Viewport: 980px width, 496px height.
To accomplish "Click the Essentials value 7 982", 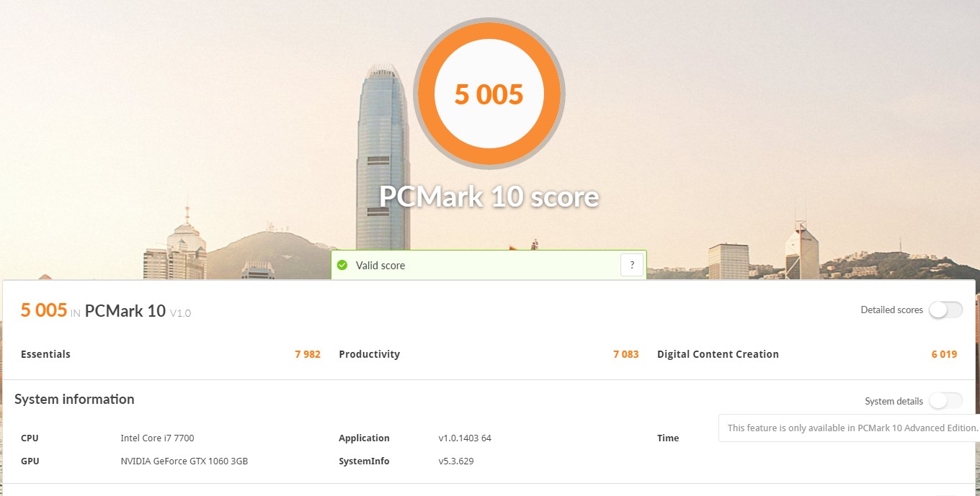I will [x=308, y=354].
